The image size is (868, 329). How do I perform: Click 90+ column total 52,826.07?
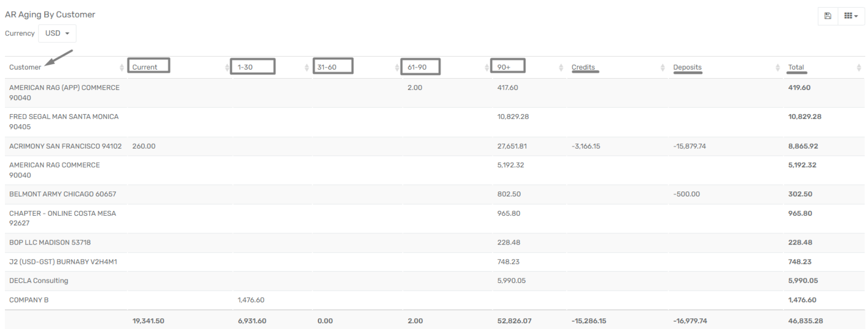point(514,321)
